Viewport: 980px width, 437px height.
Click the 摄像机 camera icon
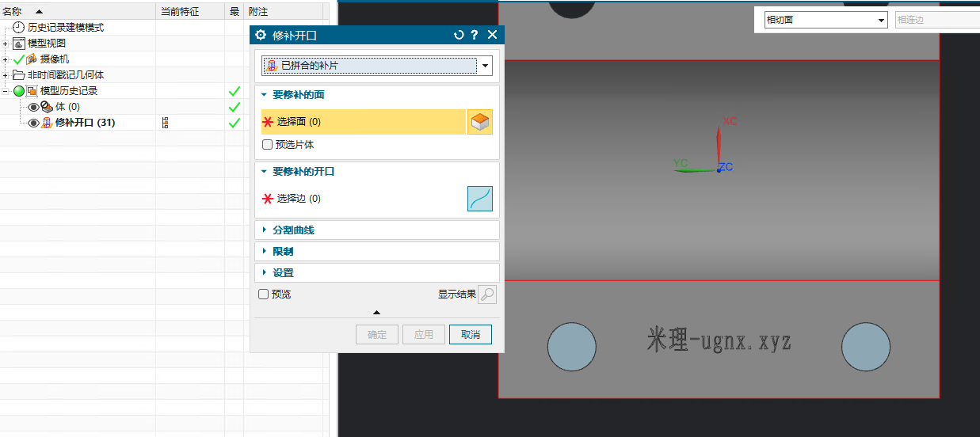click(32, 59)
